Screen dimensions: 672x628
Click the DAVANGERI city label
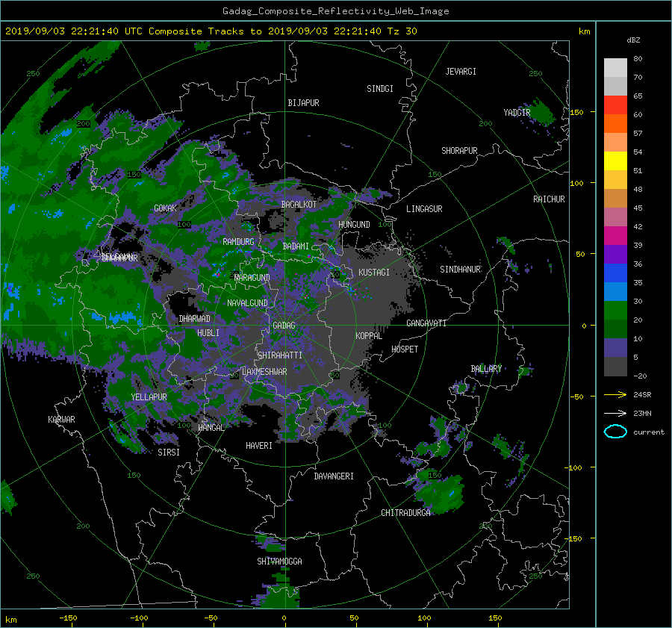click(x=334, y=476)
